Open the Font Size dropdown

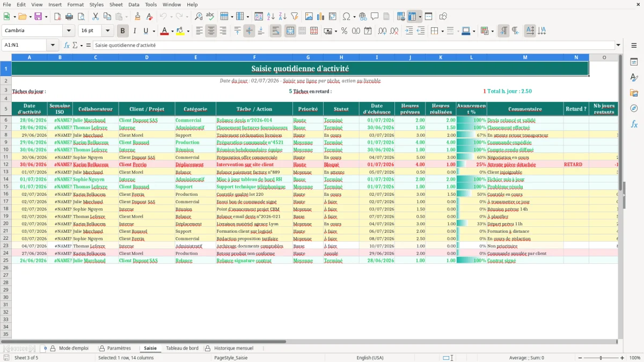coord(108,31)
